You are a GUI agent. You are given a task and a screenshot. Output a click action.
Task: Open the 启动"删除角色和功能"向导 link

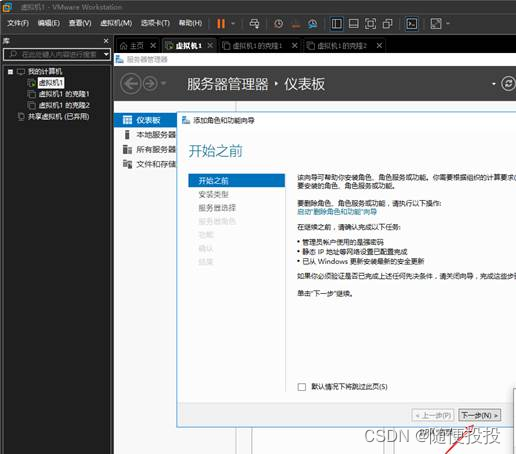pos(337,212)
